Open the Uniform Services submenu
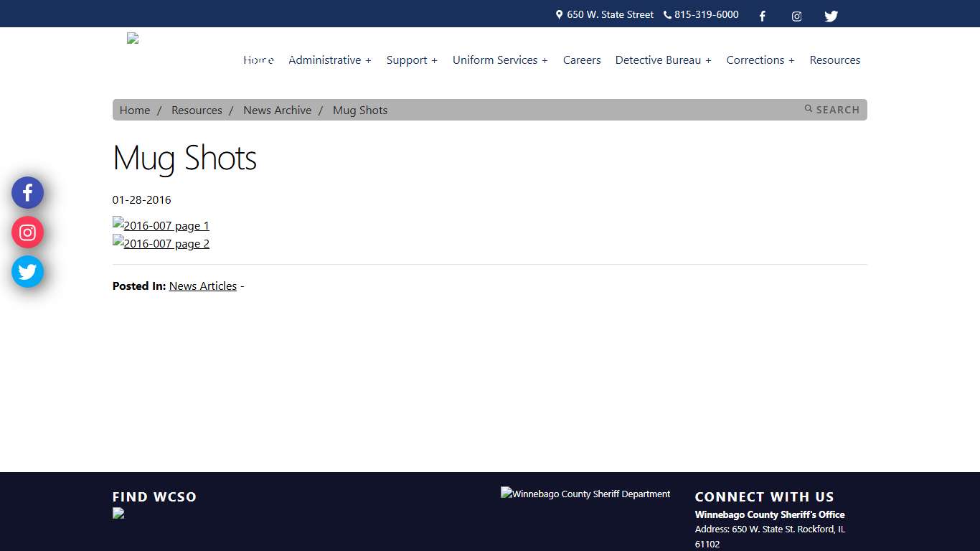Image resolution: width=980 pixels, height=551 pixels. coord(499,60)
